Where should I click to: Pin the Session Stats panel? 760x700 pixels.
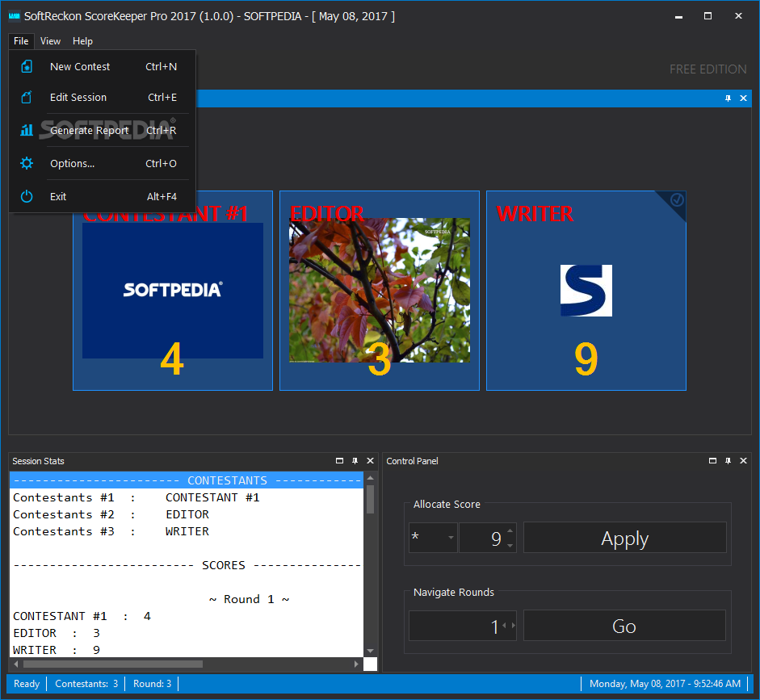355,461
